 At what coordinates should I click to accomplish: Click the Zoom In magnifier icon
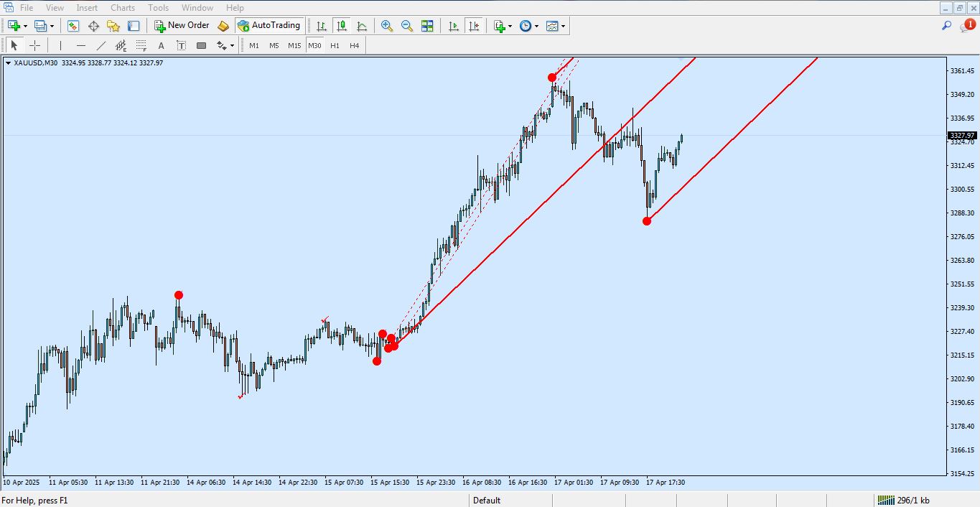(387, 26)
